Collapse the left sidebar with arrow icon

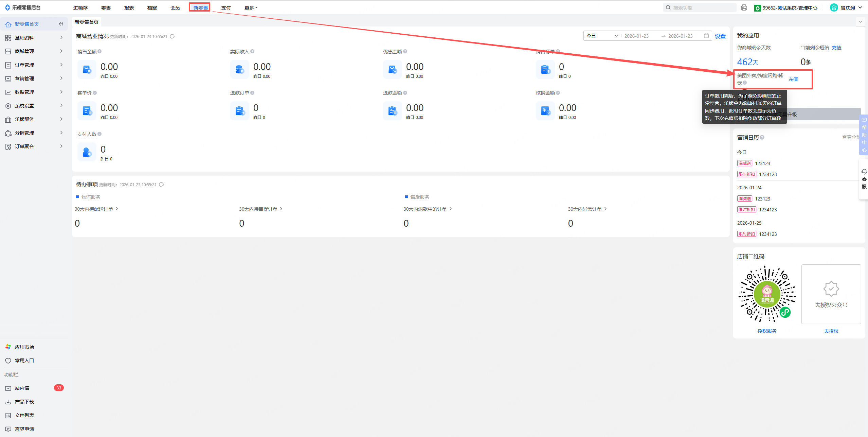click(61, 24)
